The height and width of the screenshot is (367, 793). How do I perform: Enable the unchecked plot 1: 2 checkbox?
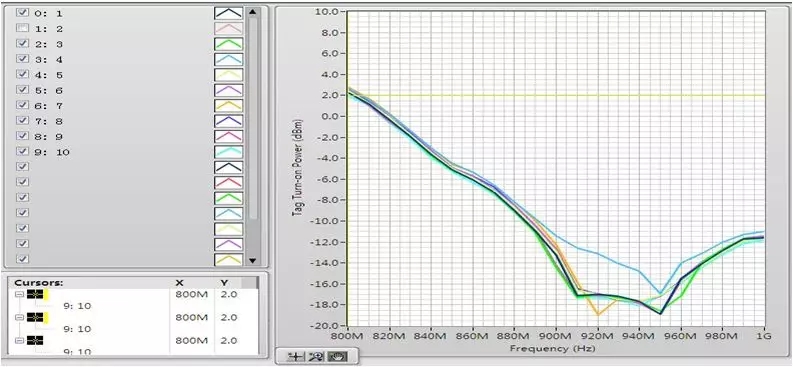[x=22, y=28]
